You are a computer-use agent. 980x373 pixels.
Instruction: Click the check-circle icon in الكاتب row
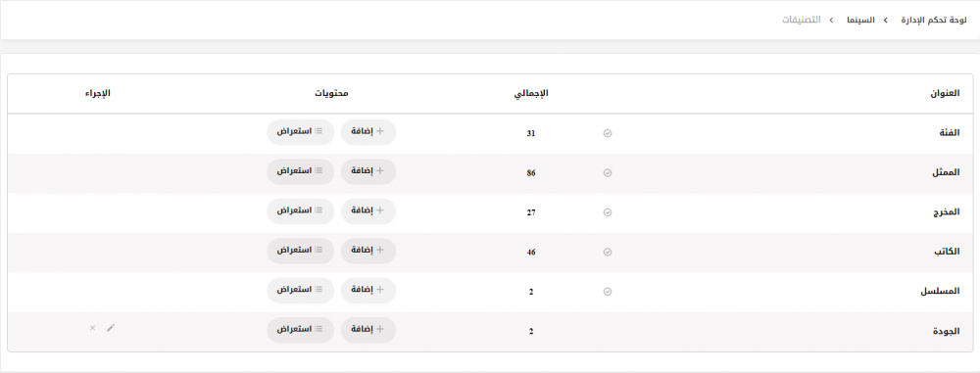[607, 252]
